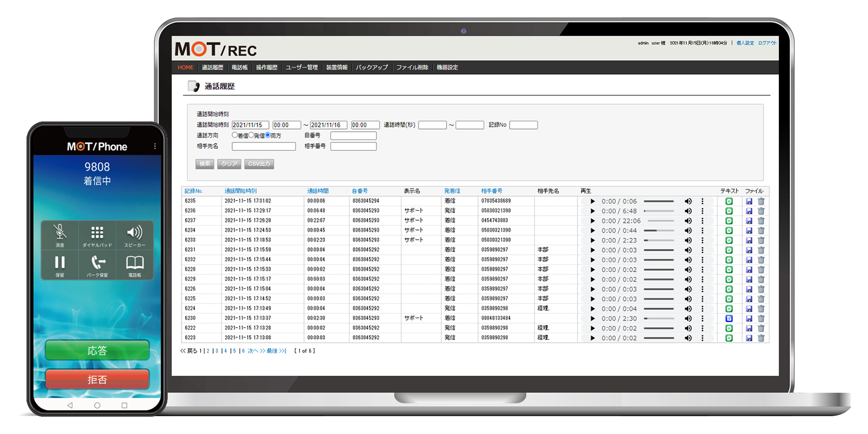Open more options menu for record 6231 player
Image resolution: width=868 pixels, height=434 pixels.
[x=703, y=250]
